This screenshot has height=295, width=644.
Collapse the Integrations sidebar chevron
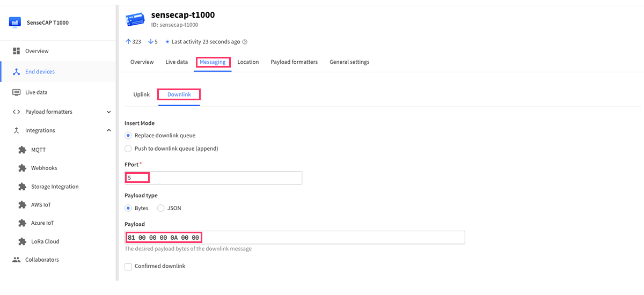[x=109, y=130]
